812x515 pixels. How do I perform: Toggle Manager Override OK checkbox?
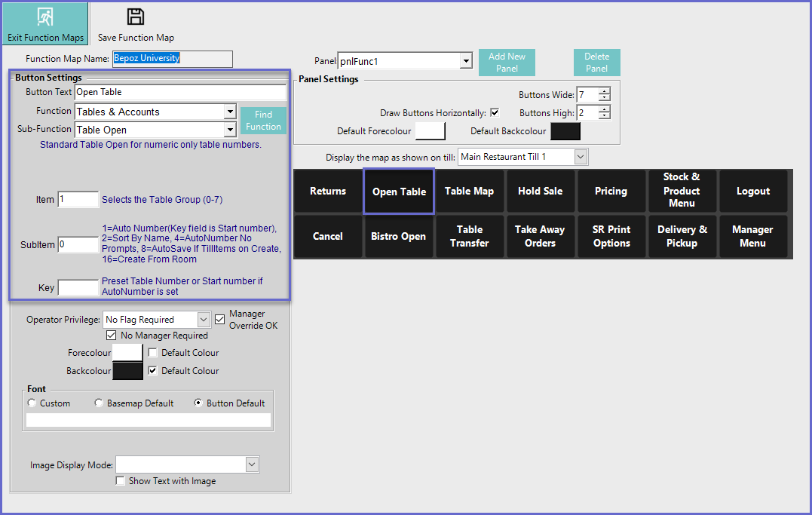pos(219,319)
